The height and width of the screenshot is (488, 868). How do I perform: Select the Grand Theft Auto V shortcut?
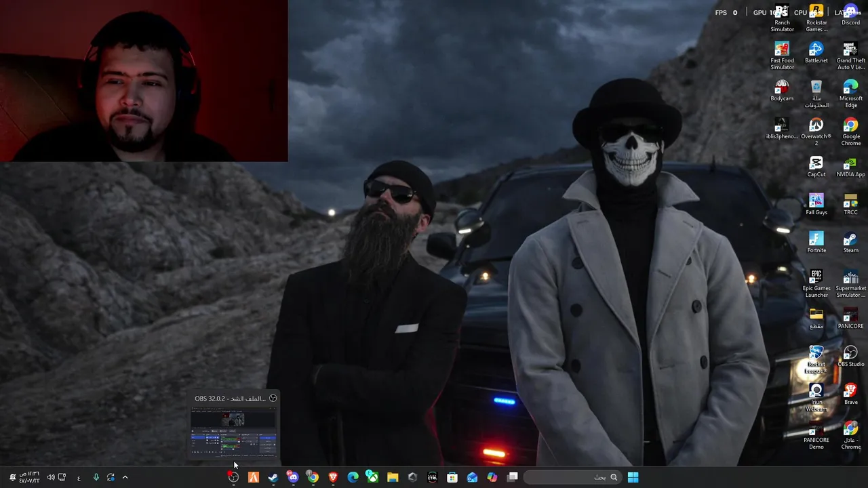(850, 56)
